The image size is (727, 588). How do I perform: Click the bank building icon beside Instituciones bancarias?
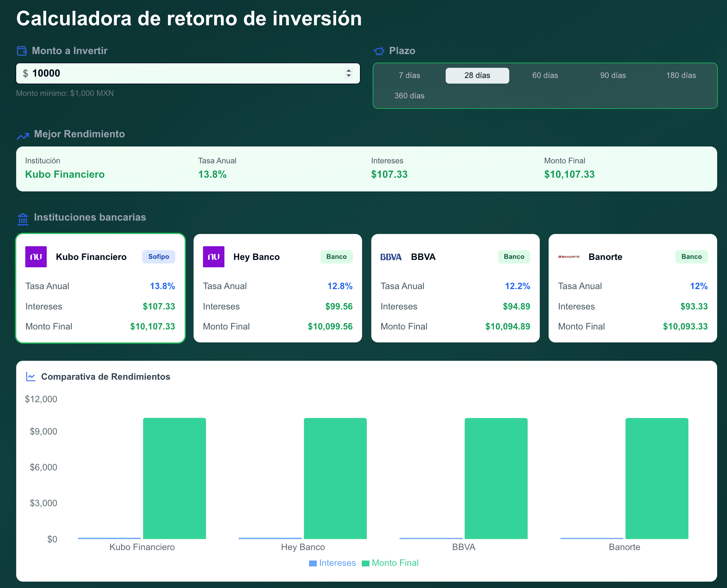tap(23, 219)
